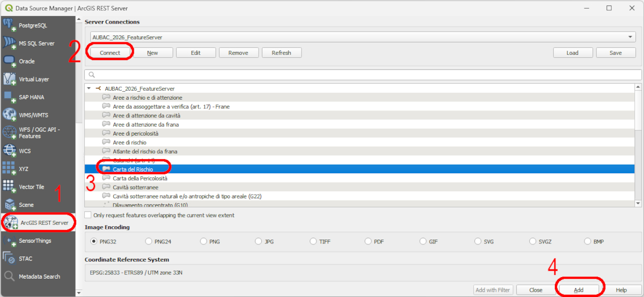Open the server connections dropdown

click(x=363, y=38)
